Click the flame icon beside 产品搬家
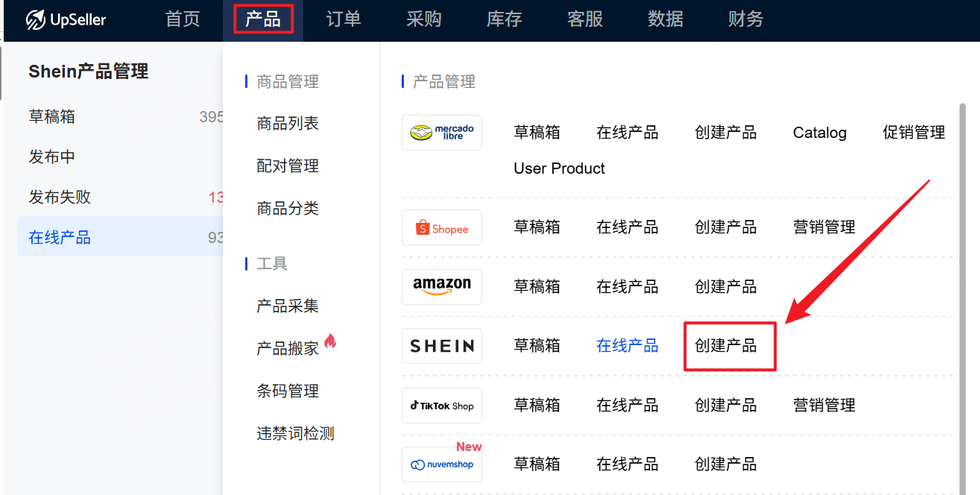980x495 pixels. pos(330,341)
